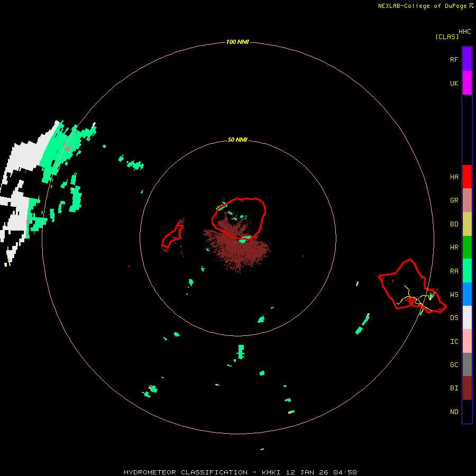This screenshot has height=476, width=476.
Task: Click the 'IC' legend label text
Action: [x=454, y=342]
